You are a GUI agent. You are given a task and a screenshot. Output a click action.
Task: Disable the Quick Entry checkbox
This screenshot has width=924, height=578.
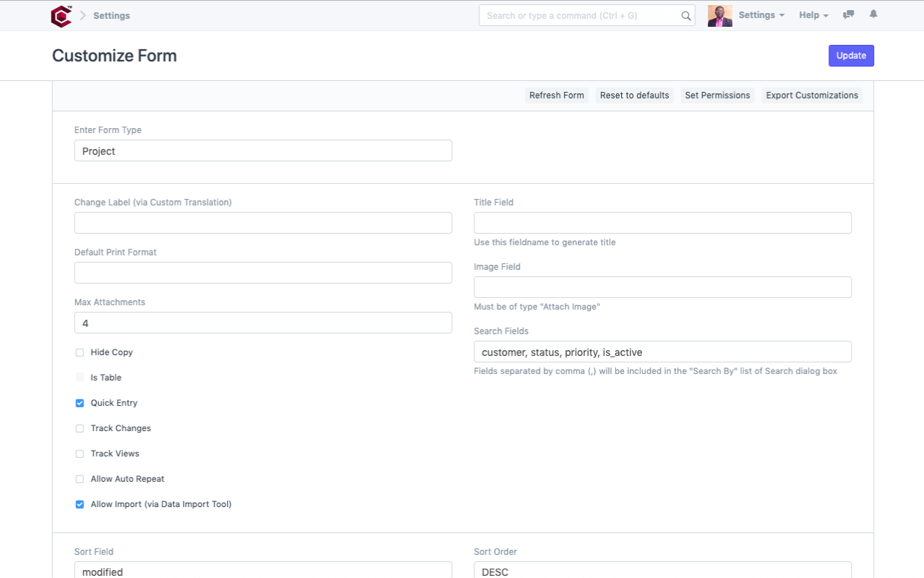[x=80, y=403]
